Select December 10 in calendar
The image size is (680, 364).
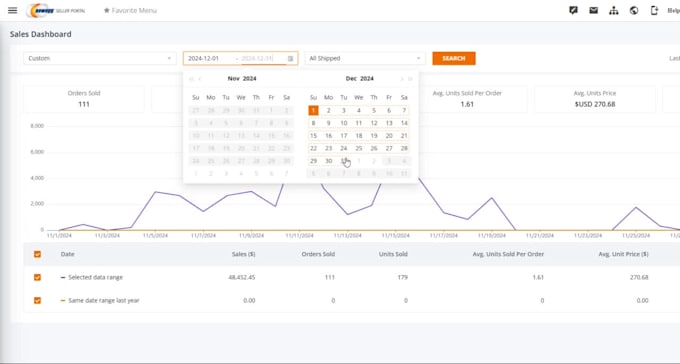(x=343, y=123)
